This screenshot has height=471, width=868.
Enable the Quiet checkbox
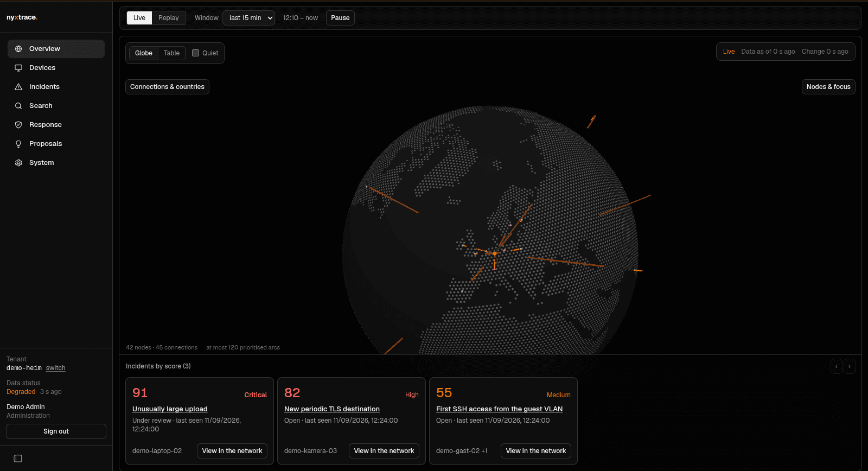click(x=196, y=53)
